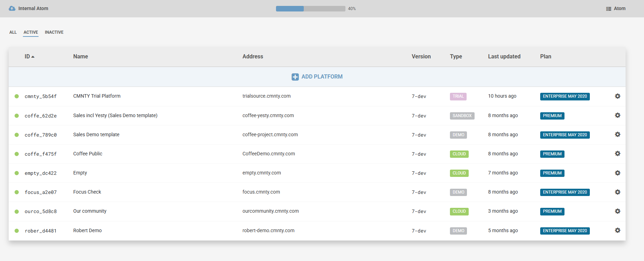Image resolution: width=644 pixels, height=261 pixels.
Task: Click the plus icon for Add Platform
Action: tap(295, 77)
